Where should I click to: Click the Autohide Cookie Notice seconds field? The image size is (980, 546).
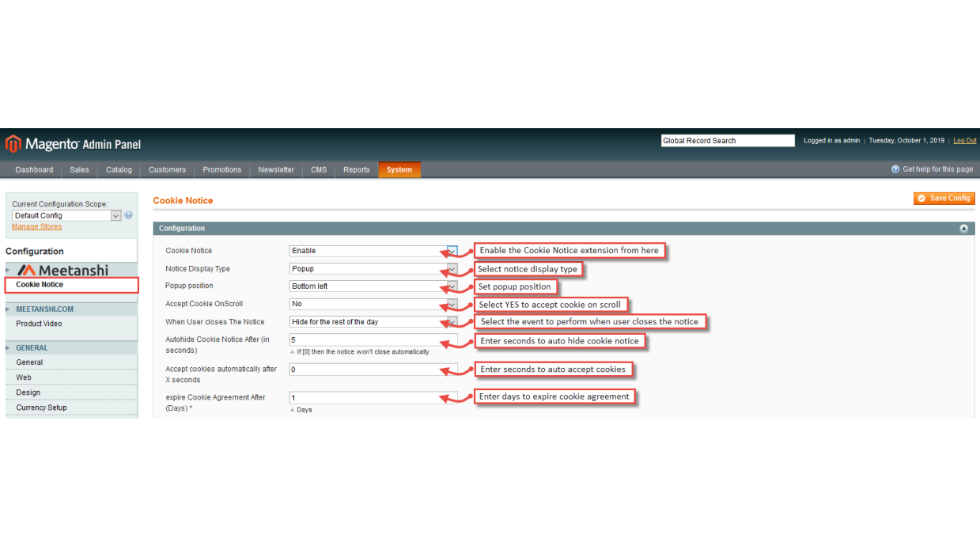click(373, 340)
